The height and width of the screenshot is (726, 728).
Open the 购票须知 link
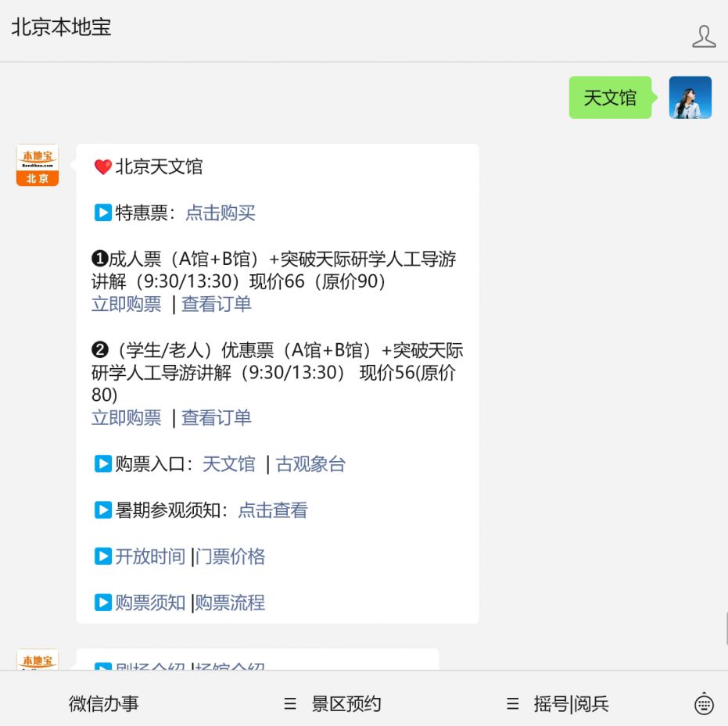pyautogui.click(x=150, y=603)
